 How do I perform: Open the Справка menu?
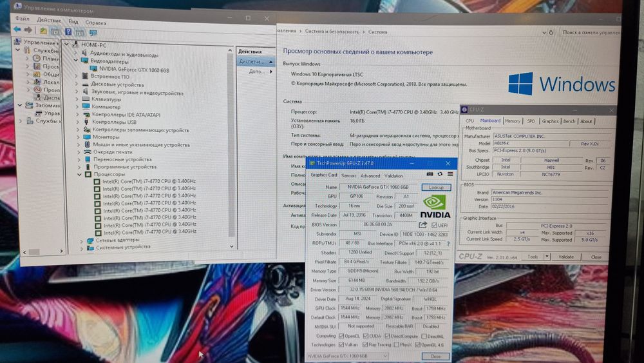[96, 23]
